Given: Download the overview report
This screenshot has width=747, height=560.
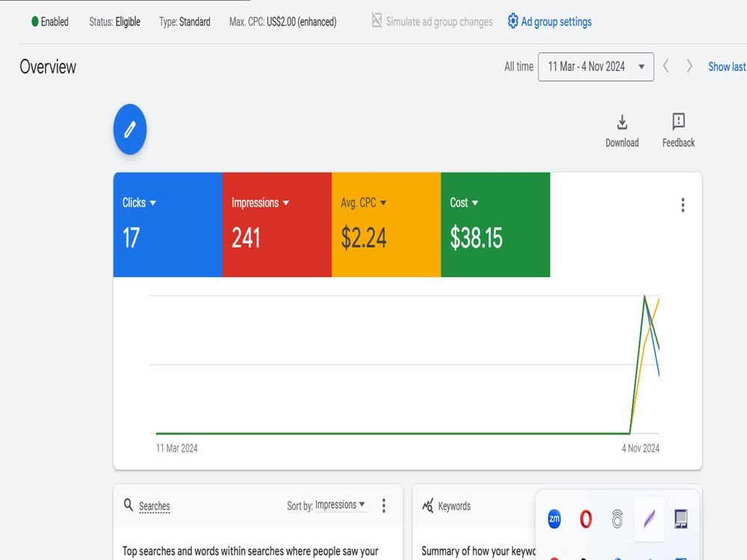Looking at the screenshot, I should 622,131.
